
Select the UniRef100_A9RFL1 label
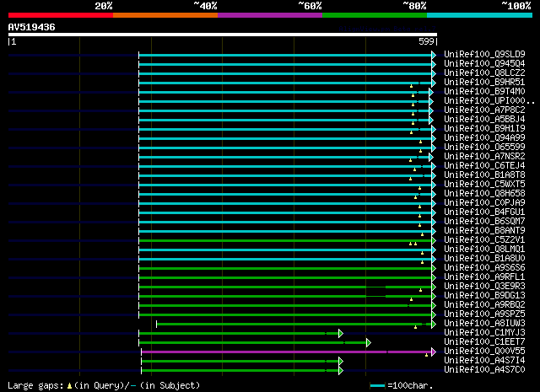click(x=484, y=277)
